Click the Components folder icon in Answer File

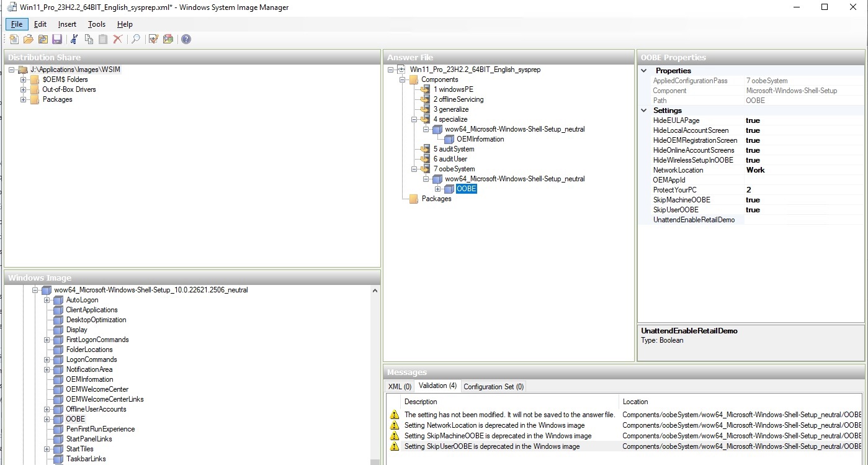(414, 79)
